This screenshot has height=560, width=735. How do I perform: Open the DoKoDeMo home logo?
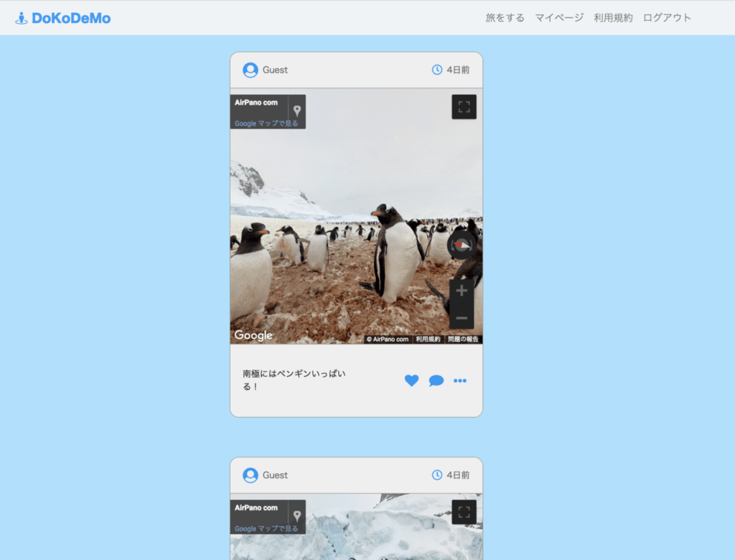point(63,18)
